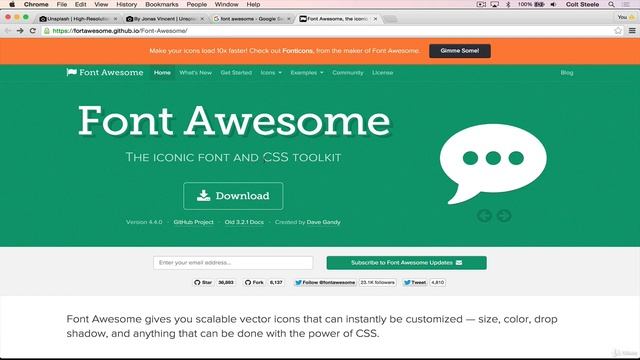Open the File menu
The image size is (640, 360).
coord(62,4)
